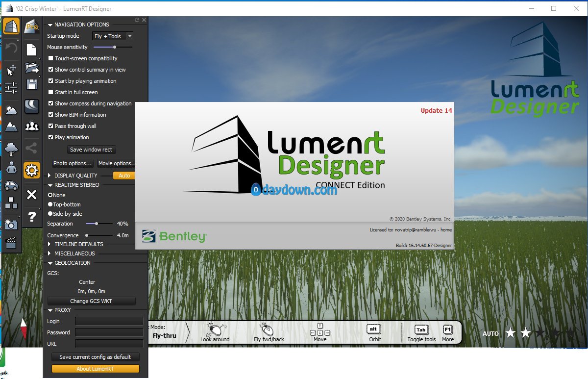Open the vehicles car icon
The height and width of the screenshot is (379, 588).
(11, 185)
